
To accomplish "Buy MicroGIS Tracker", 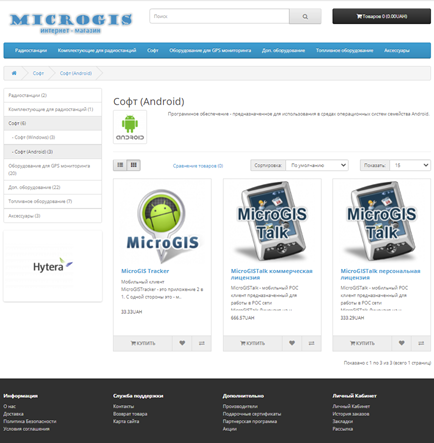I will tap(143, 343).
